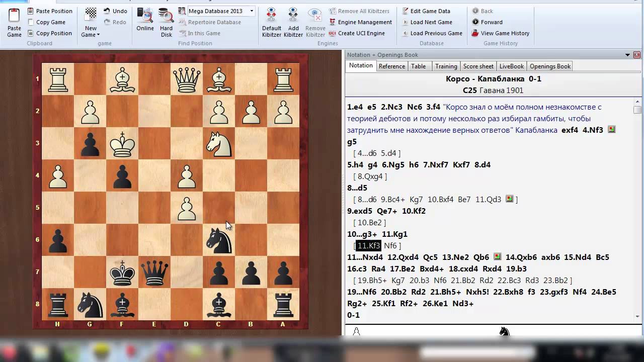
Task: Open View Game History
Action: [x=500, y=33]
